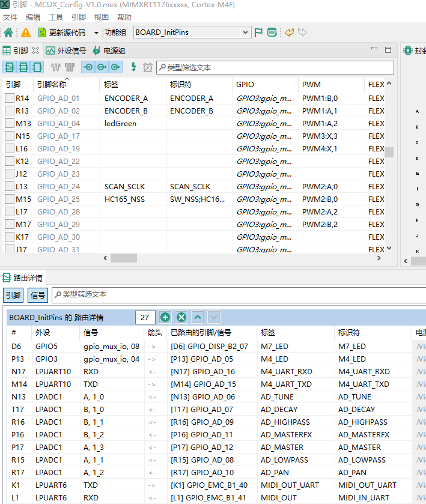Sort by 引脚名称 column header
Image resolution: width=426 pixels, height=504 pixels.
point(66,84)
